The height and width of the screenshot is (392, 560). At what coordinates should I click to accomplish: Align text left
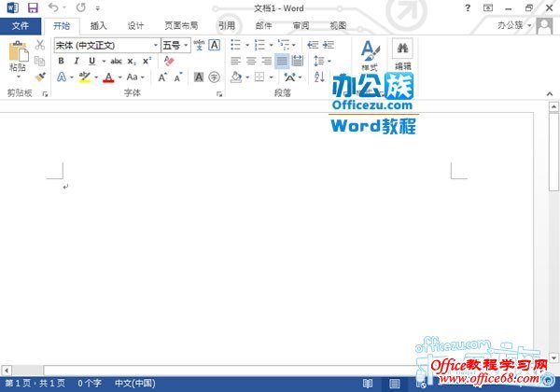point(236,61)
